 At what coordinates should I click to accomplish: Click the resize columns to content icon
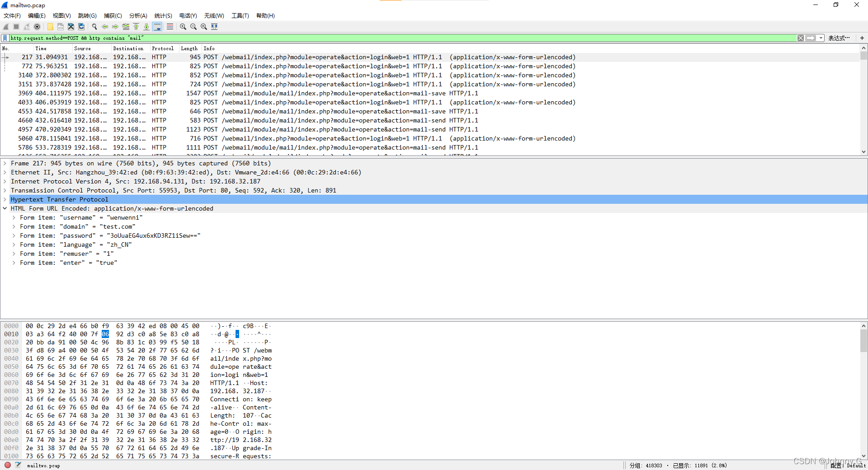click(x=214, y=27)
